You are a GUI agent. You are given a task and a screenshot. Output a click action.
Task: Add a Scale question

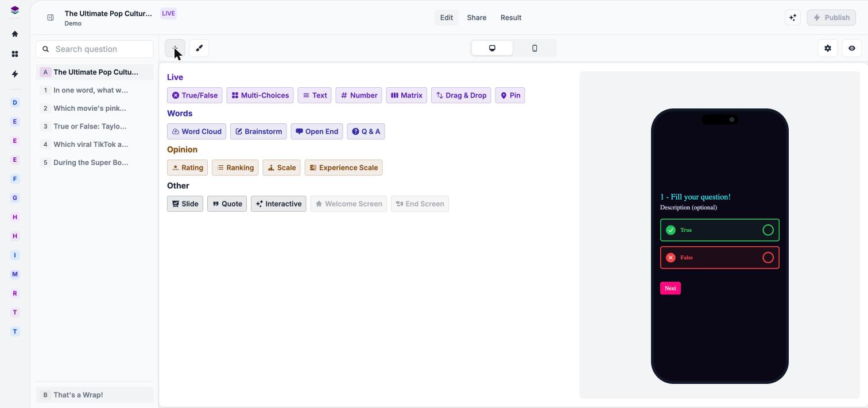click(x=281, y=168)
